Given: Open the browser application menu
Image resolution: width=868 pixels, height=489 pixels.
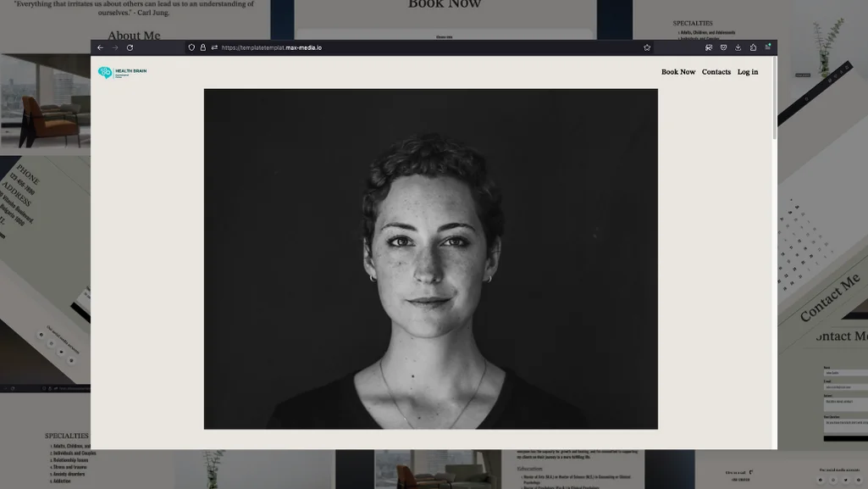Looking at the screenshot, I should [768, 47].
